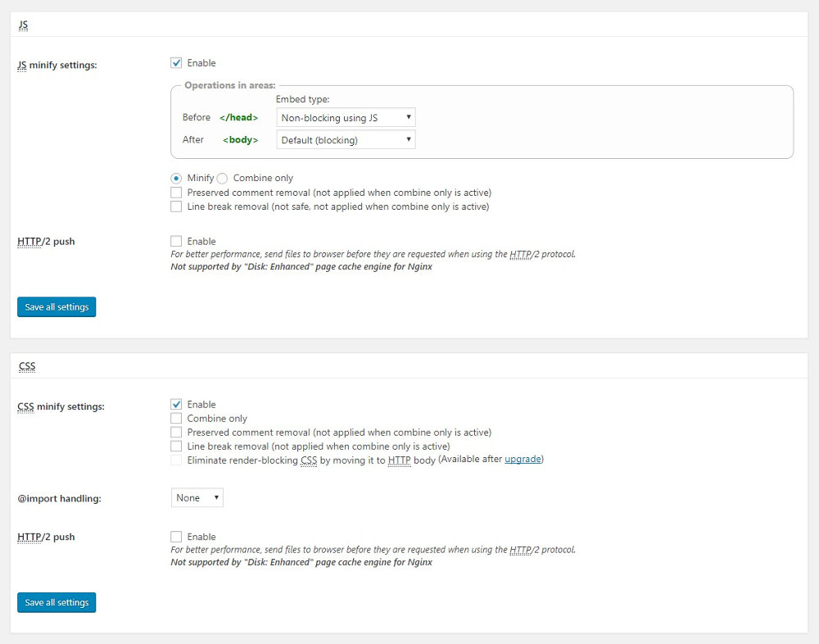The height and width of the screenshot is (644, 819).
Task: Select the Combine only radio button
Action: click(x=222, y=178)
